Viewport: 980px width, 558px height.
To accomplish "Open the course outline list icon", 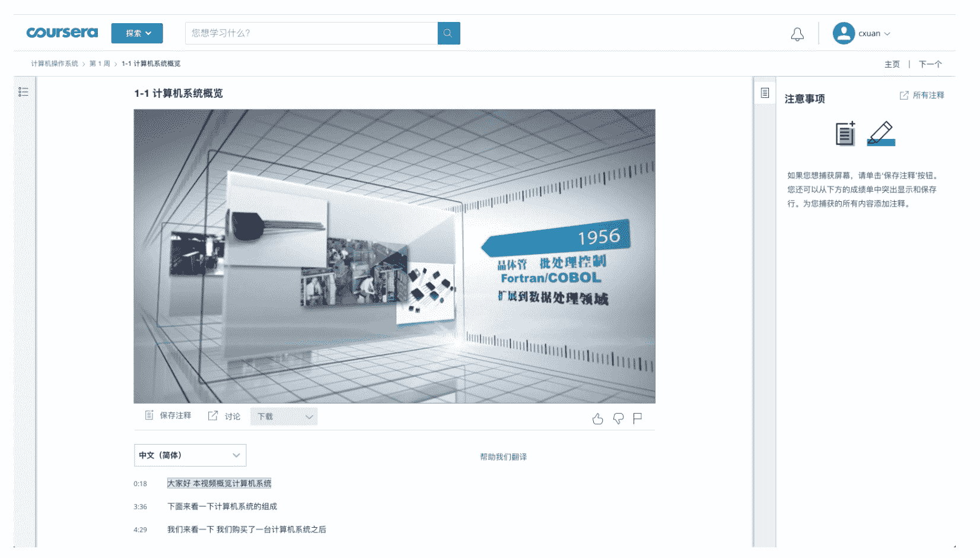I will 23,92.
